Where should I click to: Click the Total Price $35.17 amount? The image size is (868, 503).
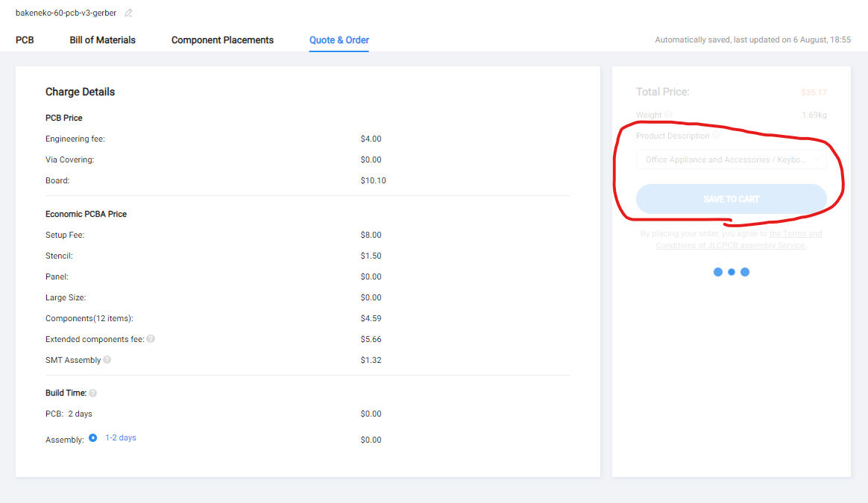pyautogui.click(x=814, y=92)
